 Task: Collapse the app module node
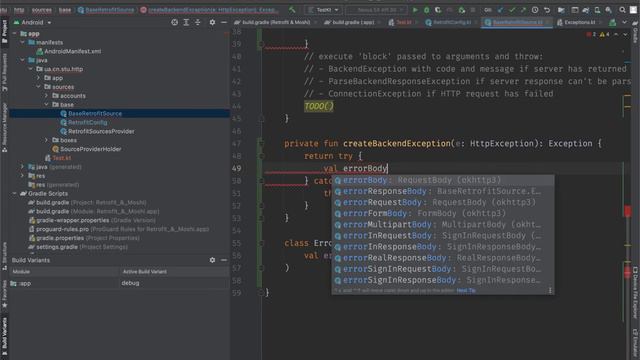[15, 33]
